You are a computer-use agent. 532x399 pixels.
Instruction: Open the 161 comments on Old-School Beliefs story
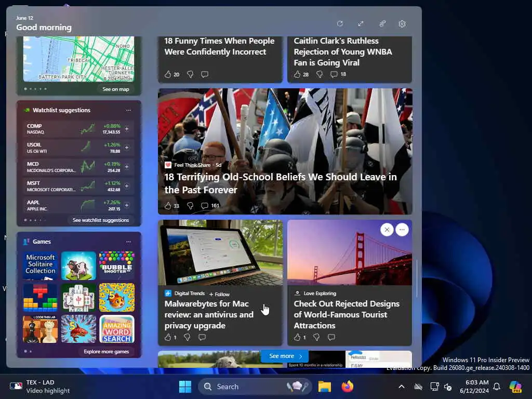[x=210, y=206]
